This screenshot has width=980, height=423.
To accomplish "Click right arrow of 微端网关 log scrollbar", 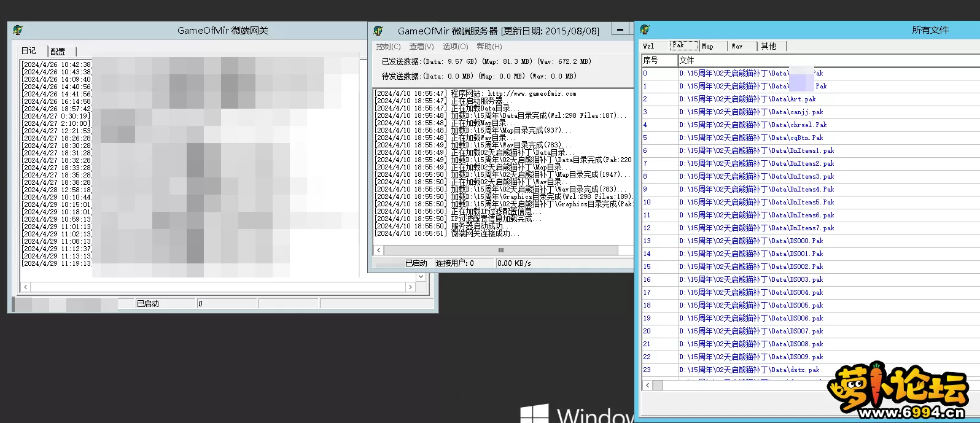I will [410, 287].
